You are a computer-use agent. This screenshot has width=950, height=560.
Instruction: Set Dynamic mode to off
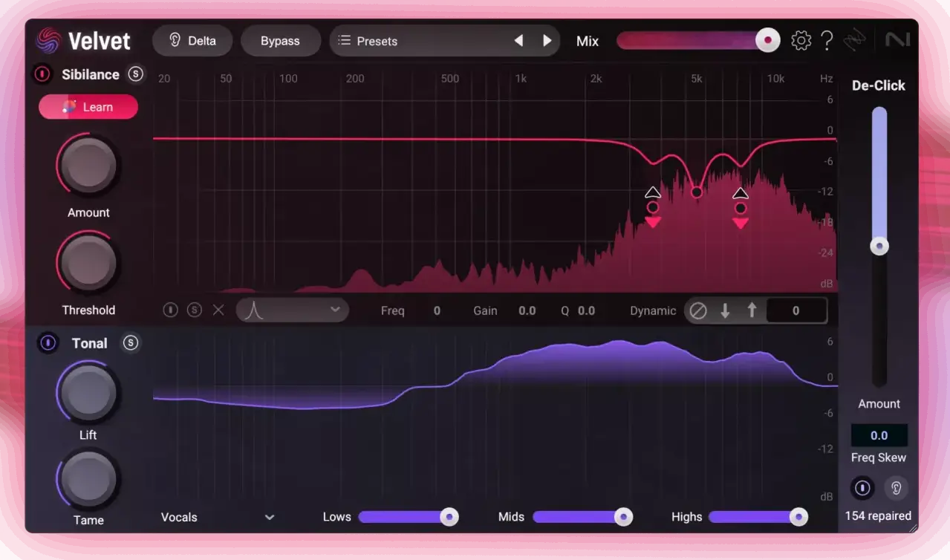[x=698, y=310]
